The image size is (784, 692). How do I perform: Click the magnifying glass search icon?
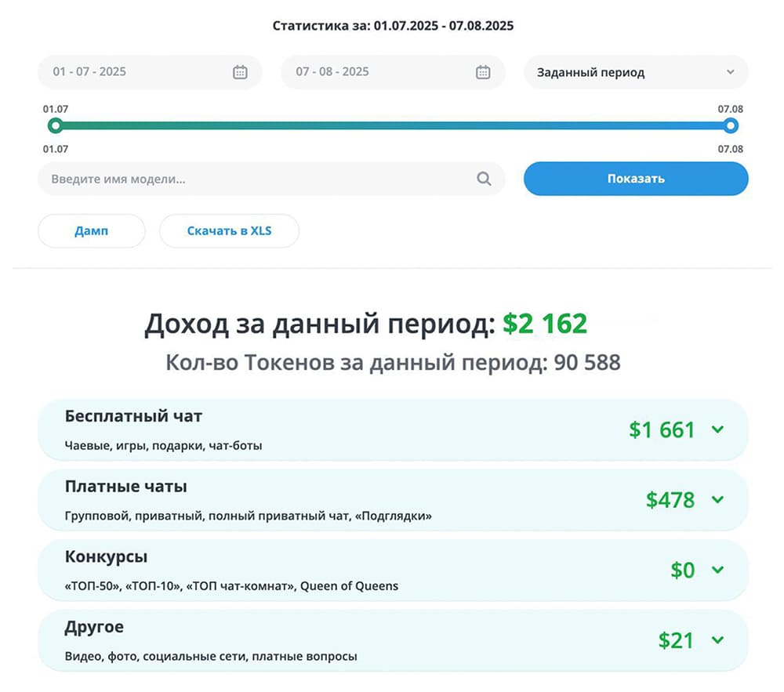click(x=484, y=179)
